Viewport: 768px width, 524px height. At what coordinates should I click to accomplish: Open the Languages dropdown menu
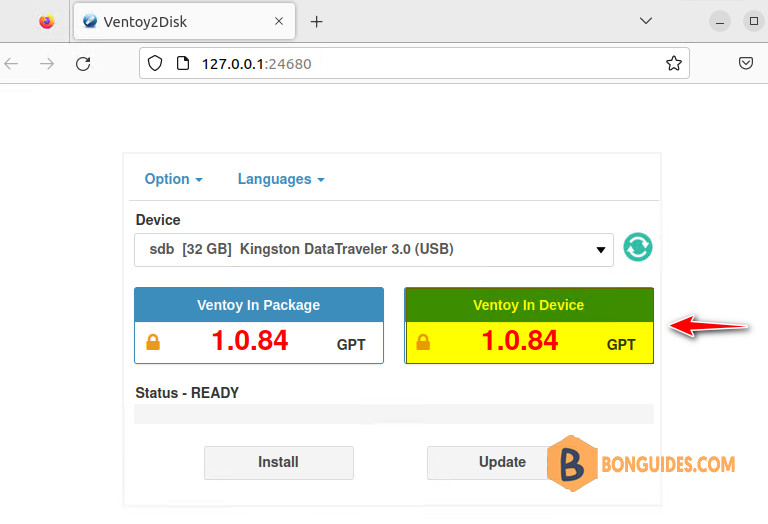[x=281, y=179]
